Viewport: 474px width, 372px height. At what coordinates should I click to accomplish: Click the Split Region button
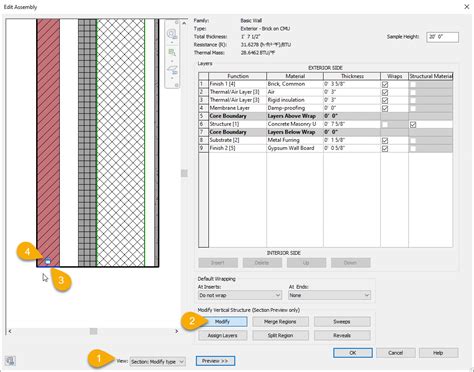280,335
